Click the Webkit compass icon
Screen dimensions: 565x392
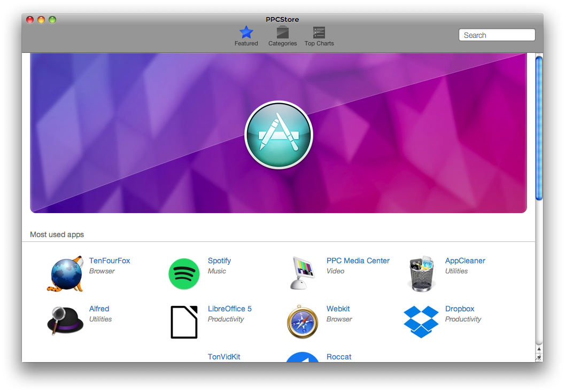click(303, 322)
